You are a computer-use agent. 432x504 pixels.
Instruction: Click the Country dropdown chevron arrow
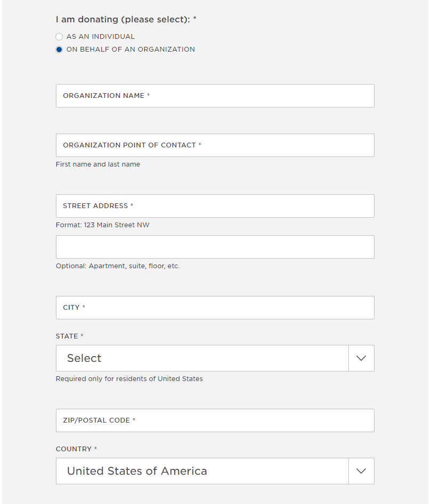(361, 471)
